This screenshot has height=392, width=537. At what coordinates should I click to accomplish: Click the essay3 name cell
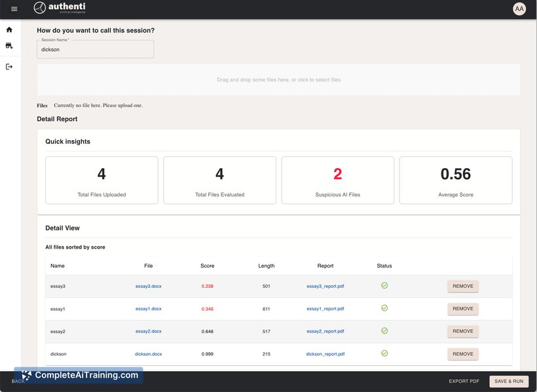click(58, 286)
